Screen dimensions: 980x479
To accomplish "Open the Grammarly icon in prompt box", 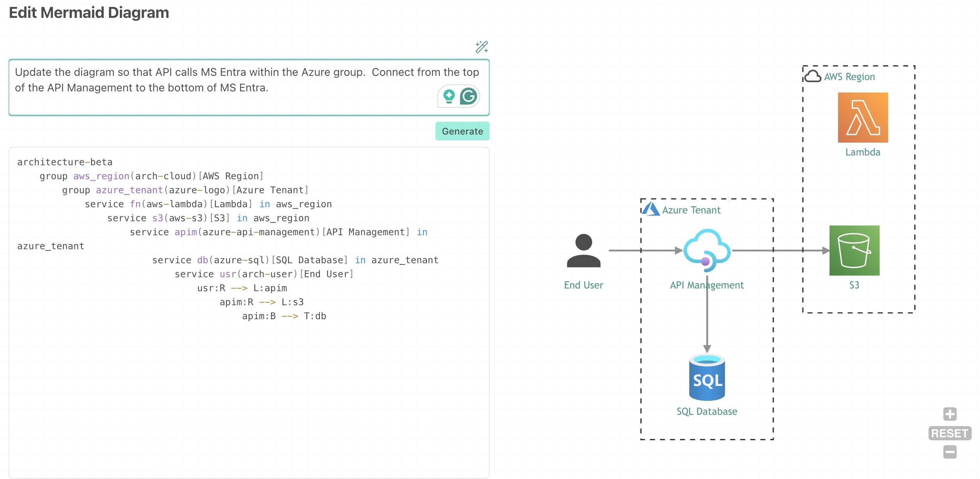I will 468,96.
